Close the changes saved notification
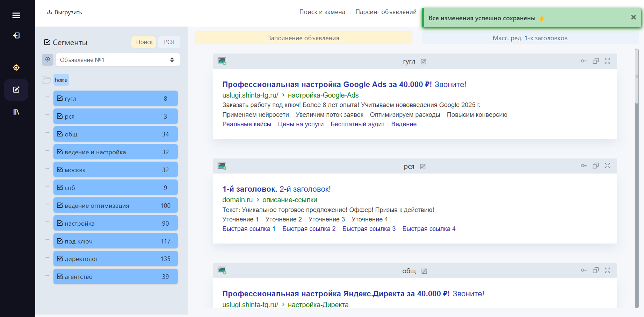The height and width of the screenshot is (317, 644). click(x=634, y=17)
